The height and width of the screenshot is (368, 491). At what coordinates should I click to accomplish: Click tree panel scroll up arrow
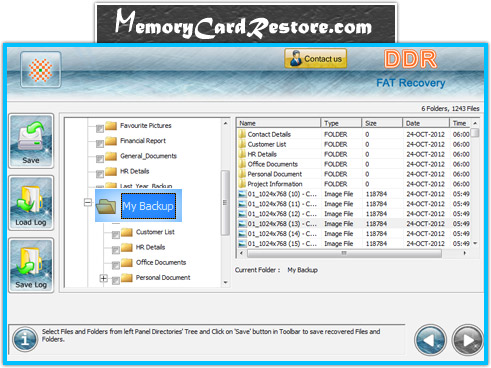pyautogui.click(x=226, y=123)
